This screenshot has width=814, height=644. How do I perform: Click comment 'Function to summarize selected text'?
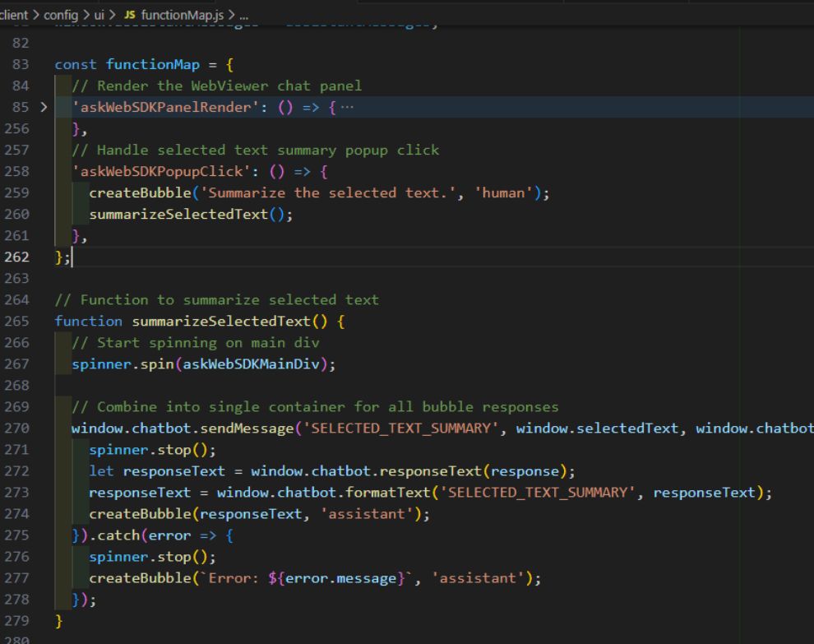coord(216,299)
